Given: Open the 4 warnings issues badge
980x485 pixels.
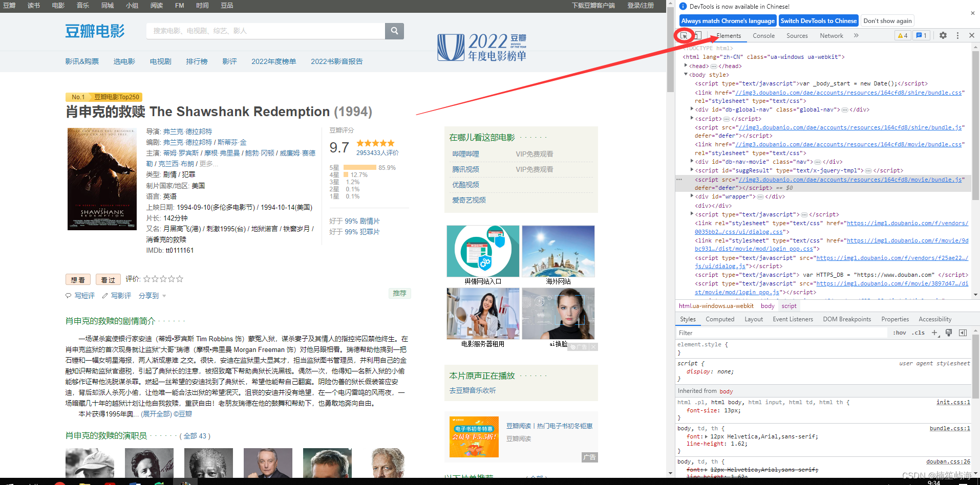Looking at the screenshot, I should click(x=902, y=35).
